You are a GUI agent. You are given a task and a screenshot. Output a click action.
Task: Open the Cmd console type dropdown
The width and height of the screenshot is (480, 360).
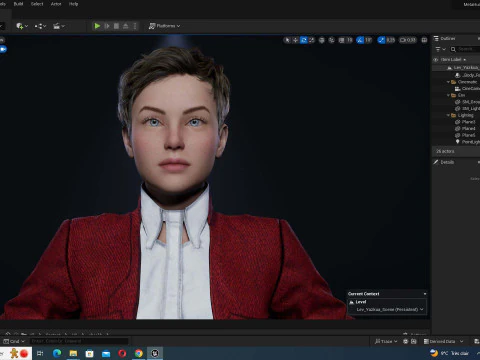click(x=14, y=341)
